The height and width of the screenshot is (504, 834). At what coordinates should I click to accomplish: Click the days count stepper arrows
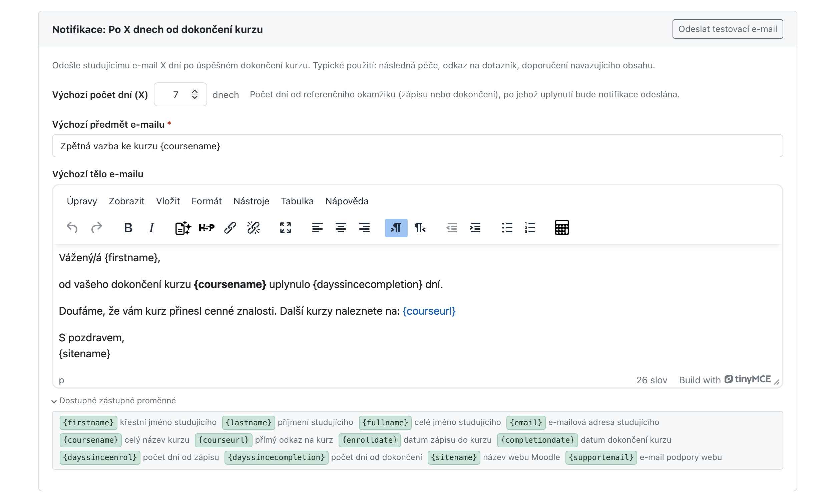coord(194,94)
